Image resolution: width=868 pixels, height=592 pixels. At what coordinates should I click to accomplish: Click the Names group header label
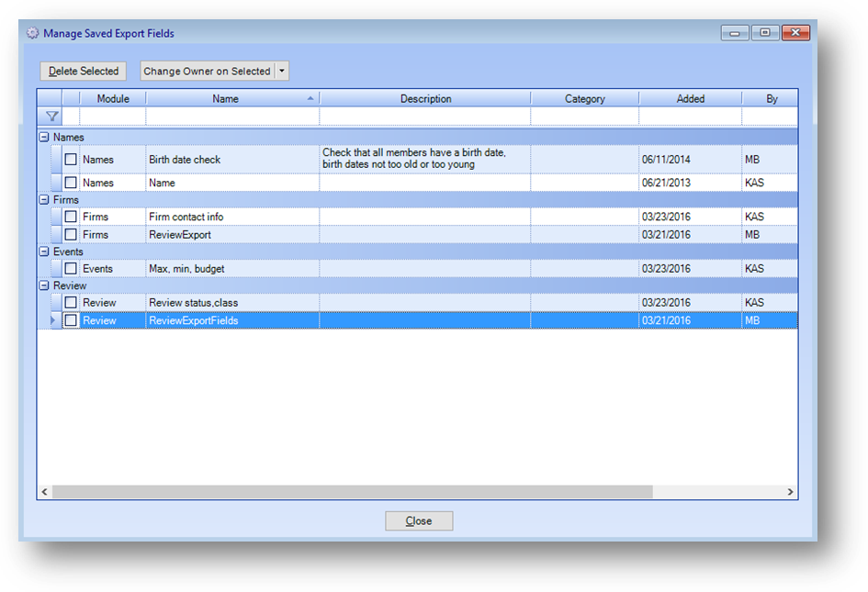tap(69, 137)
